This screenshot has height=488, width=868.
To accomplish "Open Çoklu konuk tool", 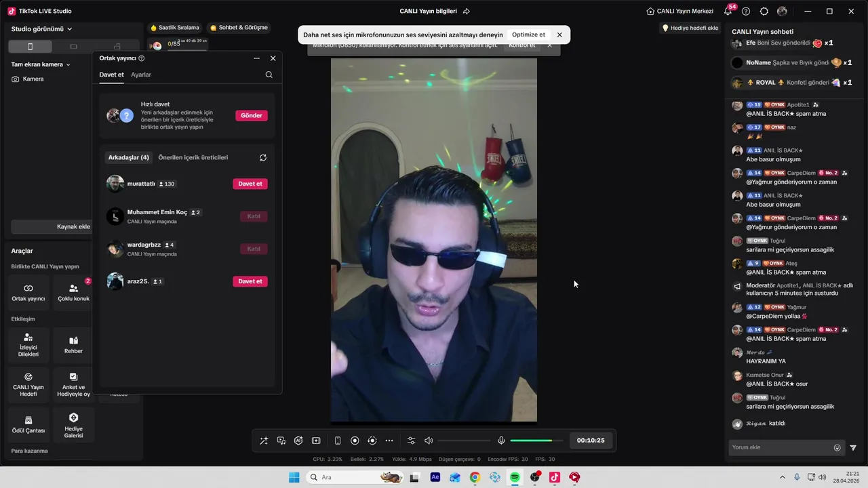I will [x=73, y=293].
